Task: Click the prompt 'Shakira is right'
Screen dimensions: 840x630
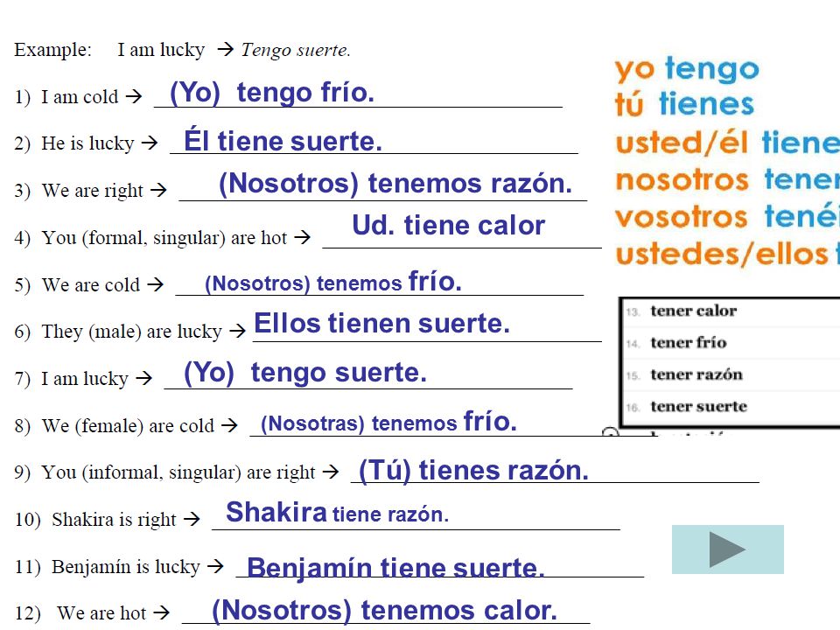Action: 114,520
